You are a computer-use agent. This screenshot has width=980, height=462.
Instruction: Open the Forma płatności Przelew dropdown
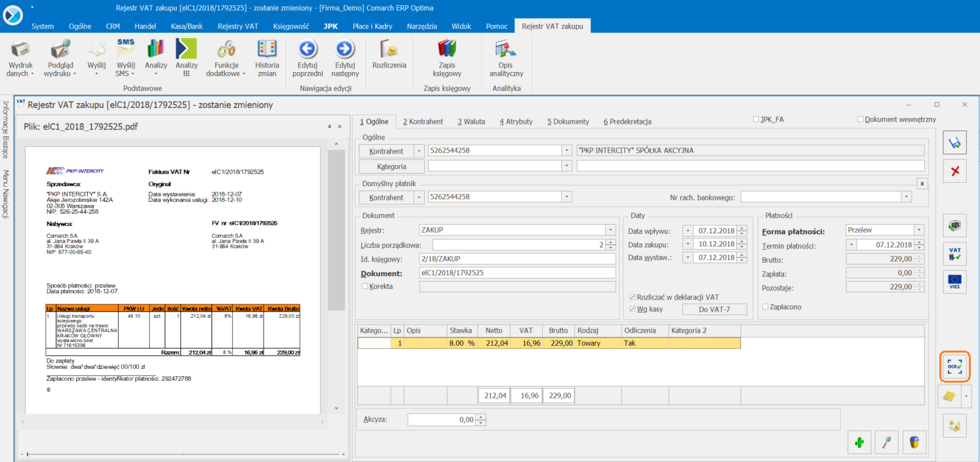click(x=919, y=230)
